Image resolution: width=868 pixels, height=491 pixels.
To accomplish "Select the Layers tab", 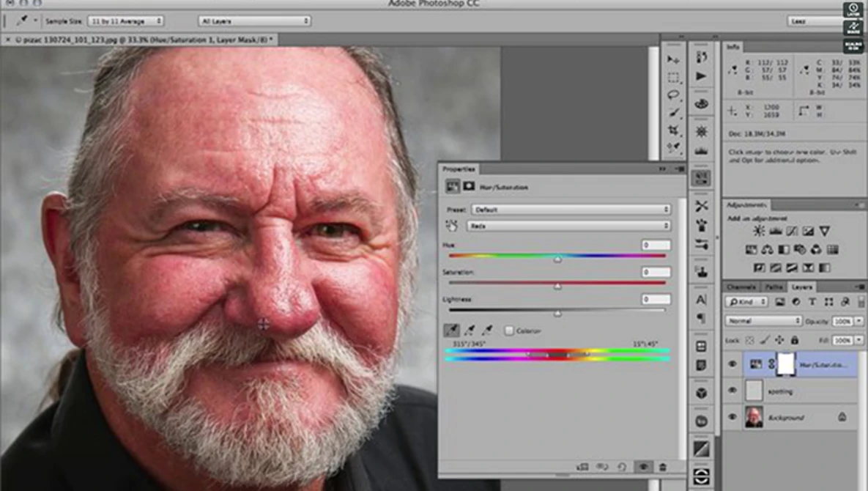I will (801, 287).
